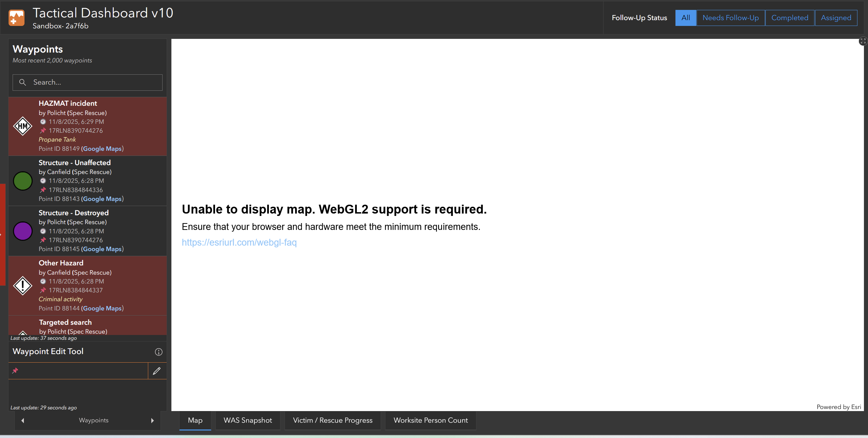Expand the collapsed red panel on the left edge
Screen dimensions: 868x438
[x=3, y=234]
